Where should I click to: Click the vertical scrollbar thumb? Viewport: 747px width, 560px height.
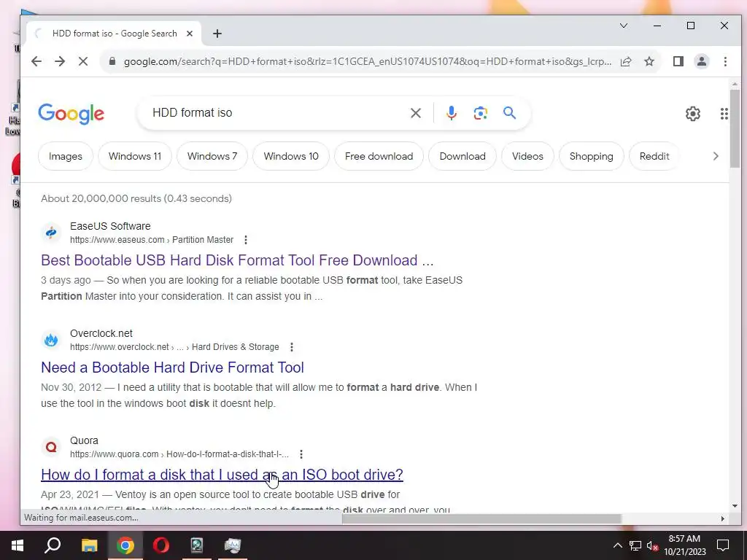735,128
